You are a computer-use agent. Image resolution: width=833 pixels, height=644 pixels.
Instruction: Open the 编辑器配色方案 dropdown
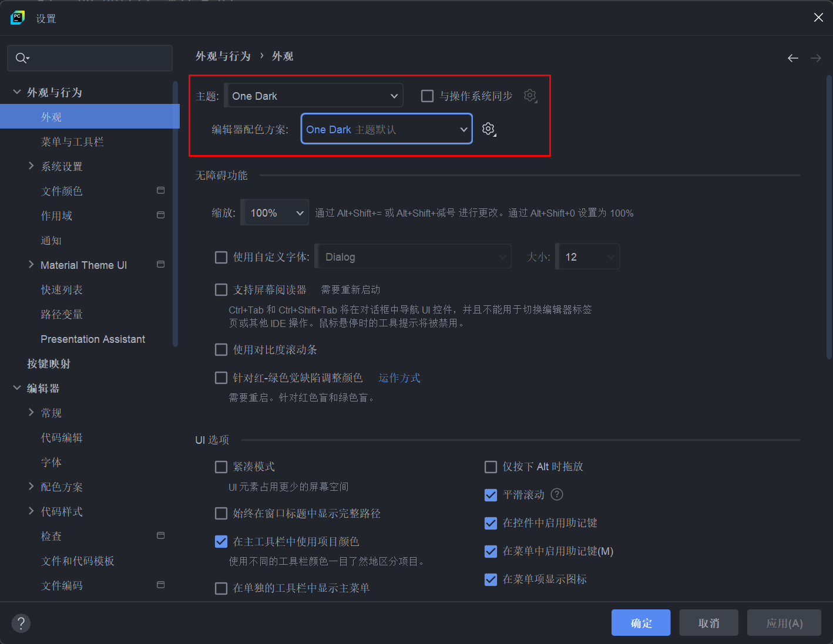pos(387,129)
